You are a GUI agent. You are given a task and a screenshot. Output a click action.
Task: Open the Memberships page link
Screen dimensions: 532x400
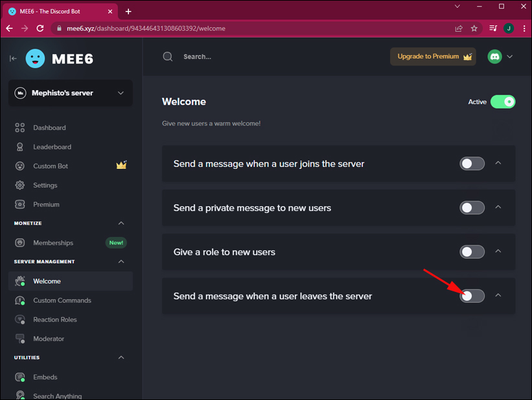(53, 243)
